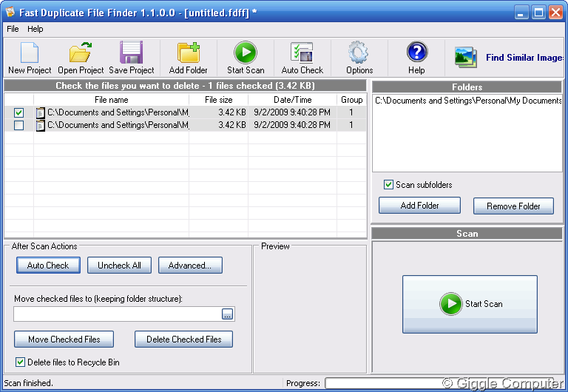Toggle Delete files to Recycle Bin checkbox
Image resolution: width=568 pixels, height=392 pixels.
click(20, 362)
